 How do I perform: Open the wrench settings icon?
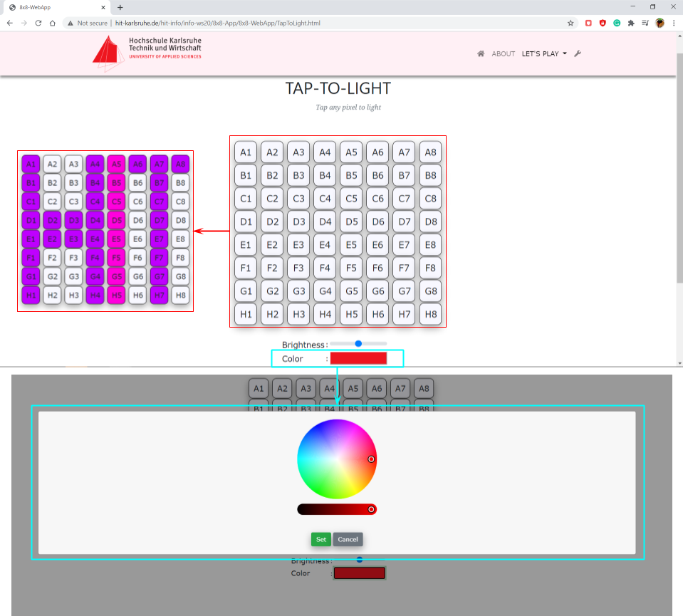click(578, 53)
